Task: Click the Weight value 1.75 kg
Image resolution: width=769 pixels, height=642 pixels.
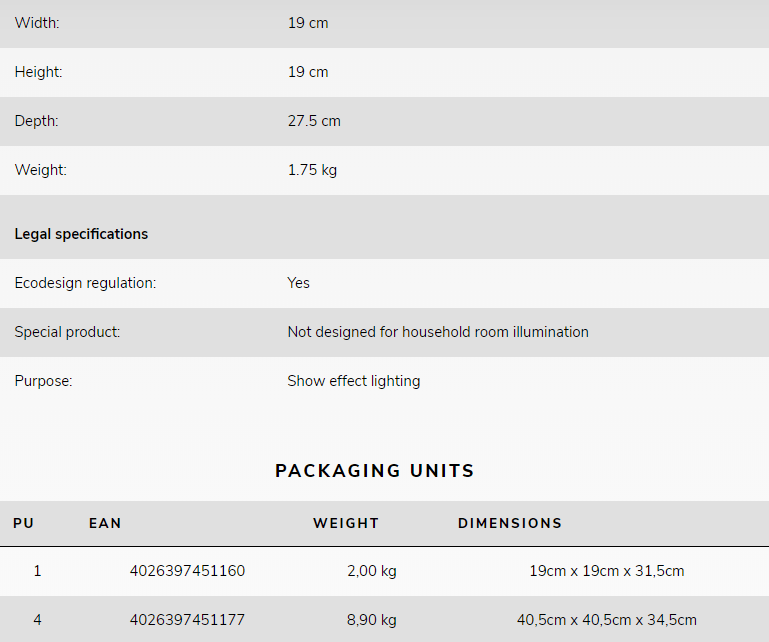Action: tap(312, 170)
